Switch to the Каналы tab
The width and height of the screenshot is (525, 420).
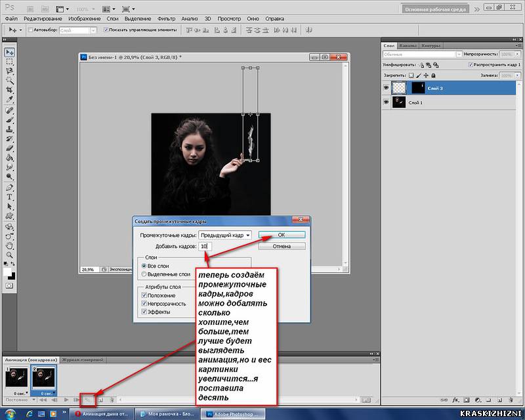408,45
